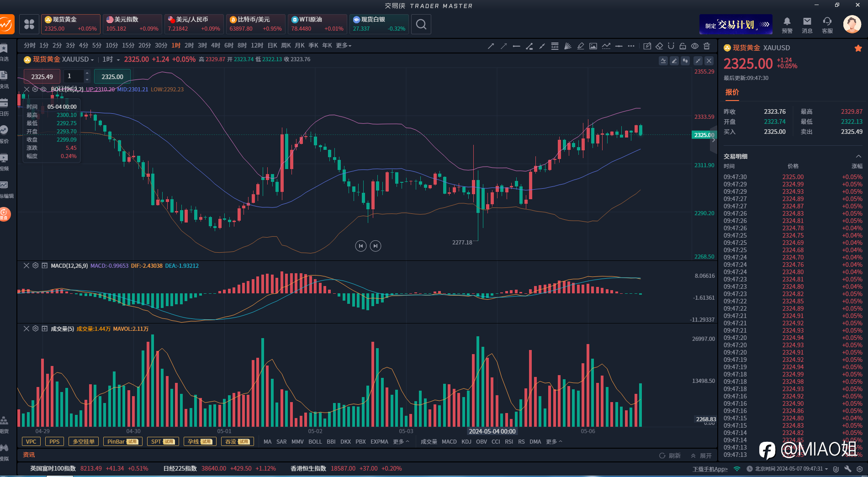Select the 4时 timeframe
The height and width of the screenshot is (477, 868).
tap(216, 46)
